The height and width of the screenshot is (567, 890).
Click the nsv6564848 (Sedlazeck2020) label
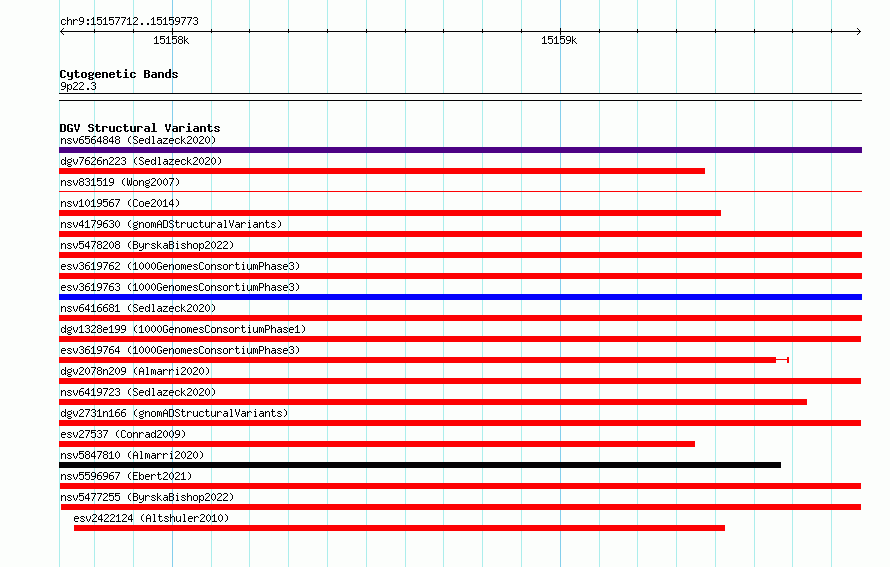tap(138, 140)
